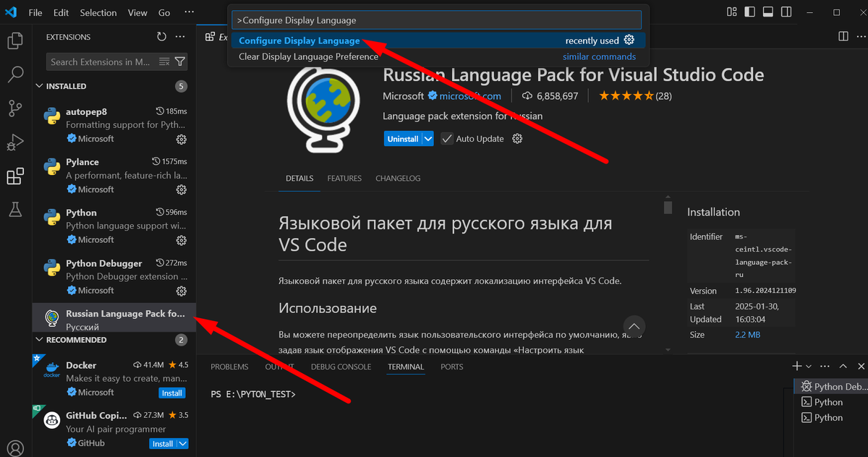Collapse the RECOMMENDED extensions section
Image resolution: width=868 pixels, height=457 pixels.
[x=41, y=340]
